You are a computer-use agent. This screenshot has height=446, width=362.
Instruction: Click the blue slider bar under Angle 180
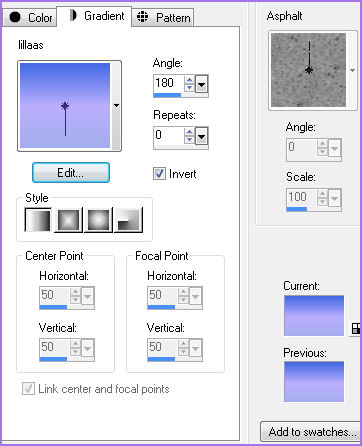(167, 95)
